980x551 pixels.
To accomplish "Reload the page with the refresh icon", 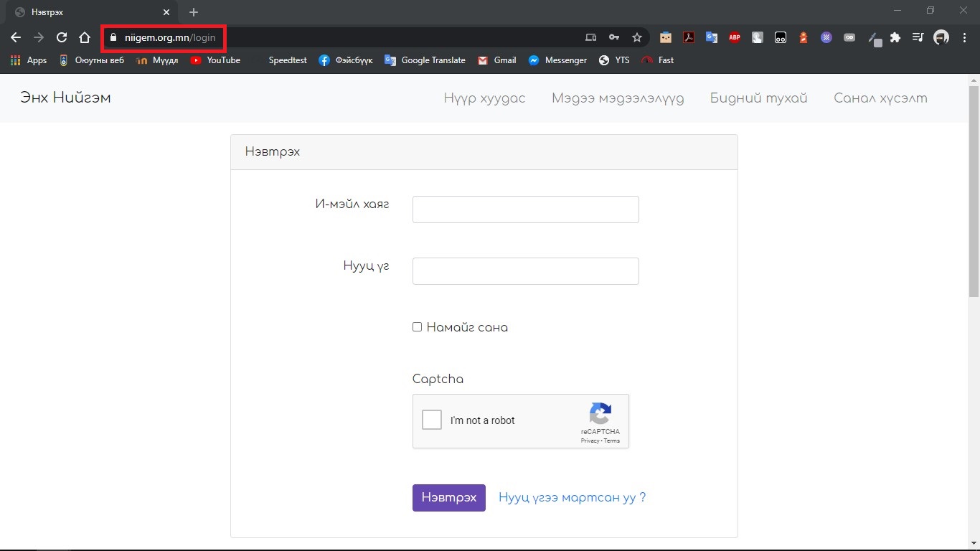I will [62, 37].
